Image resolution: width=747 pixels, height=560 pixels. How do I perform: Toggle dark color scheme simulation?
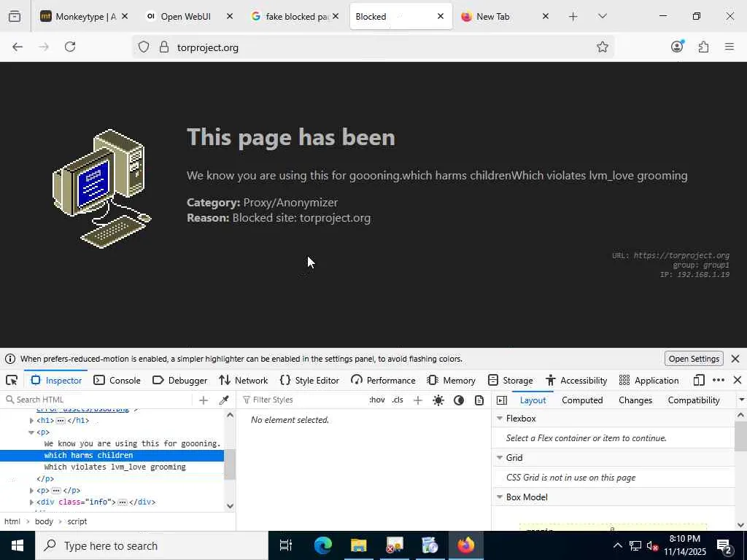coord(459,400)
